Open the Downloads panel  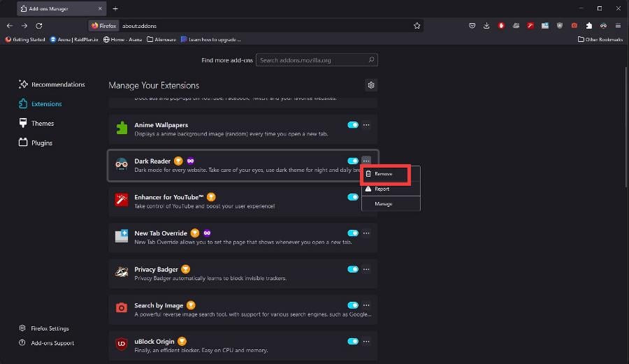tap(486, 26)
